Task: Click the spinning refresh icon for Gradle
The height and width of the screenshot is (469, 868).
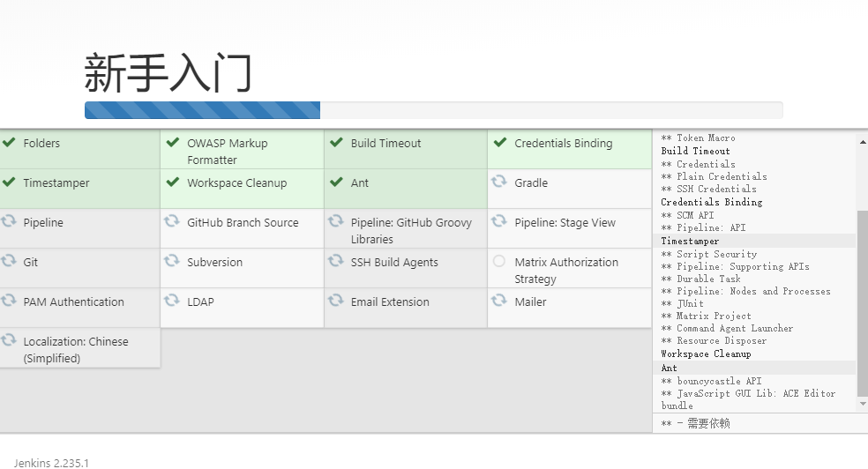Action: (499, 182)
